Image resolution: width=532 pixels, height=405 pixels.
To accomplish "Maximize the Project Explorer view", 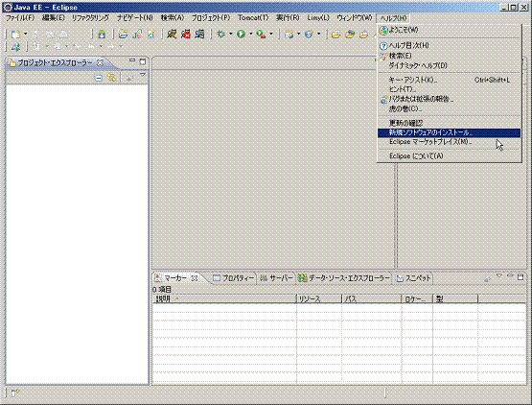I will (143, 61).
